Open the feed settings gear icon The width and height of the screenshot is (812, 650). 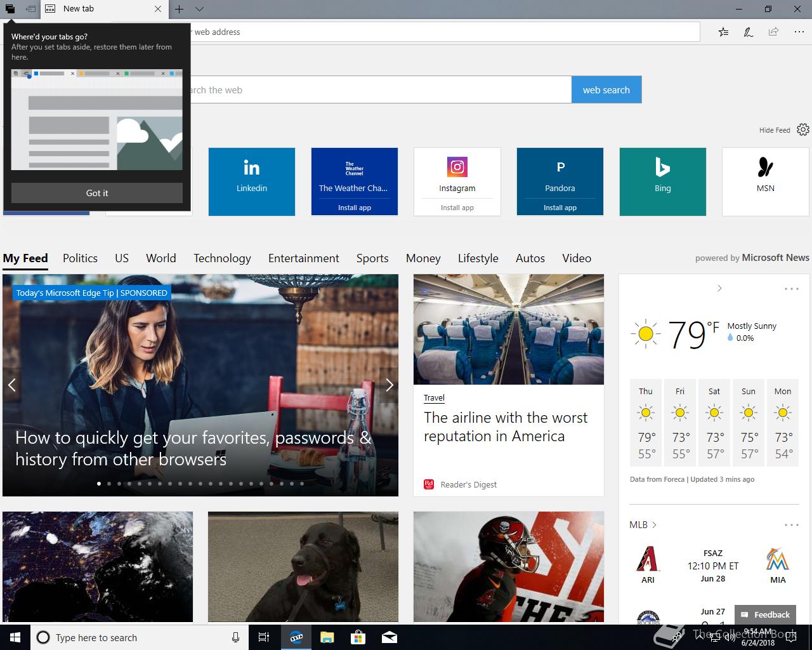803,129
